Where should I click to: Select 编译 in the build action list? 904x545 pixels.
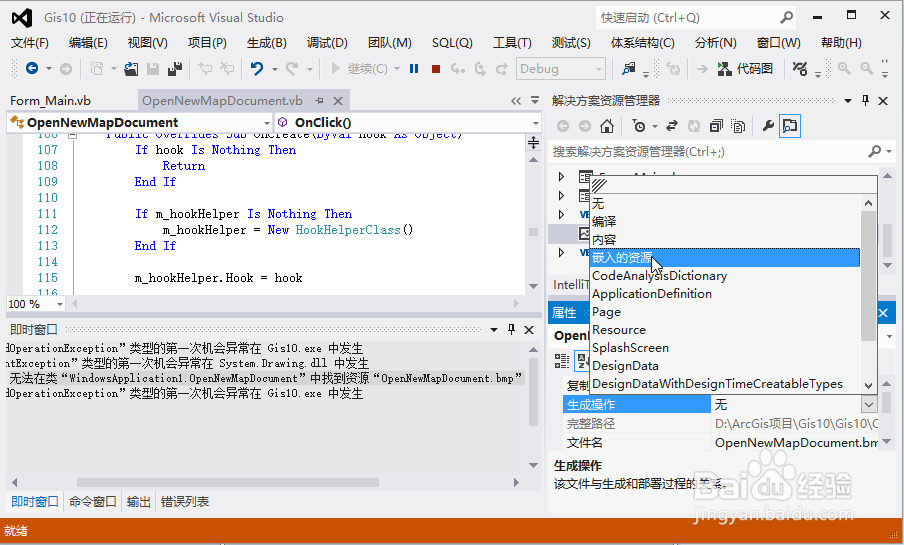[x=725, y=221]
